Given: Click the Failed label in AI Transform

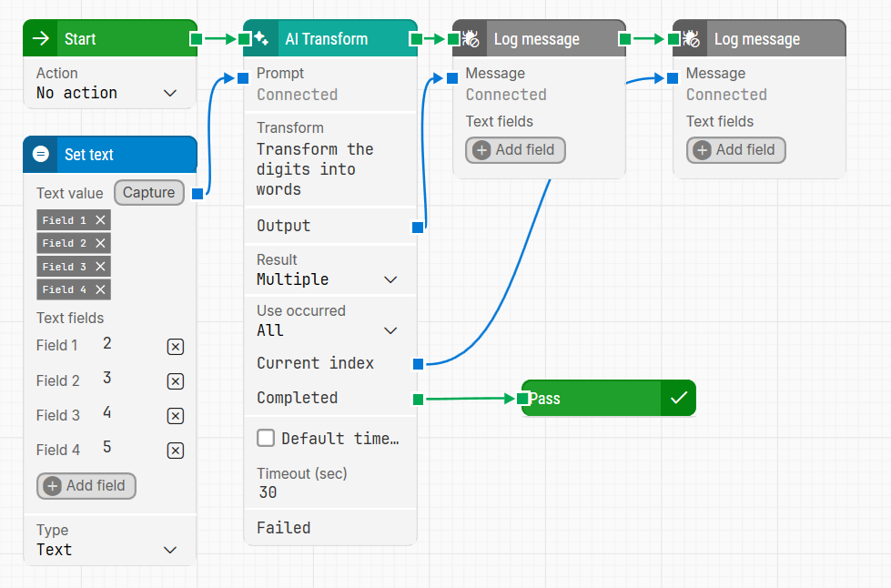Looking at the screenshot, I should (x=284, y=528).
